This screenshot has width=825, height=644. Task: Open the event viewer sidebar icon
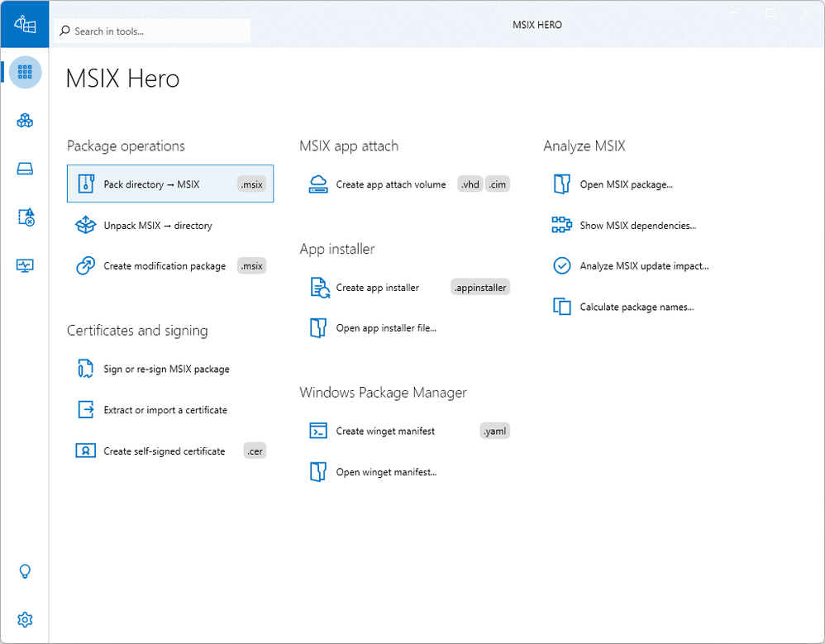pyautogui.click(x=25, y=217)
